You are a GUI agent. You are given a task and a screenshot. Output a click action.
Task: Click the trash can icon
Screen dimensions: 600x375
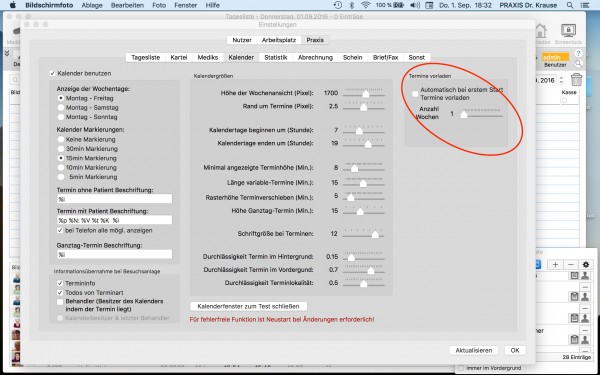[576, 80]
